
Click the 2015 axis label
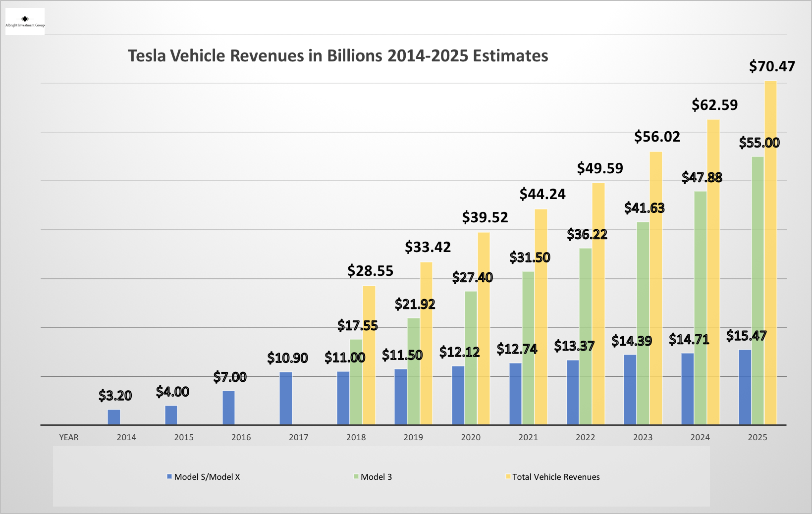click(x=184, y=437)
